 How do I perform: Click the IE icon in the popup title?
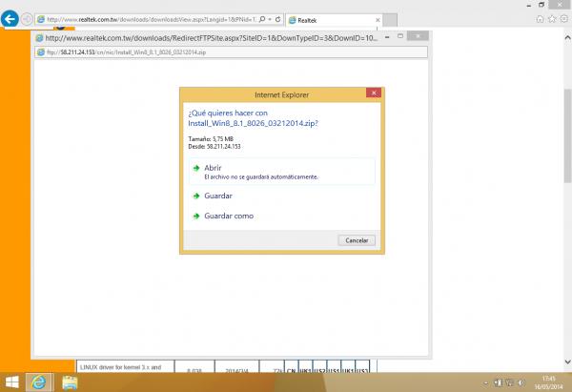[x=39, y=38]
